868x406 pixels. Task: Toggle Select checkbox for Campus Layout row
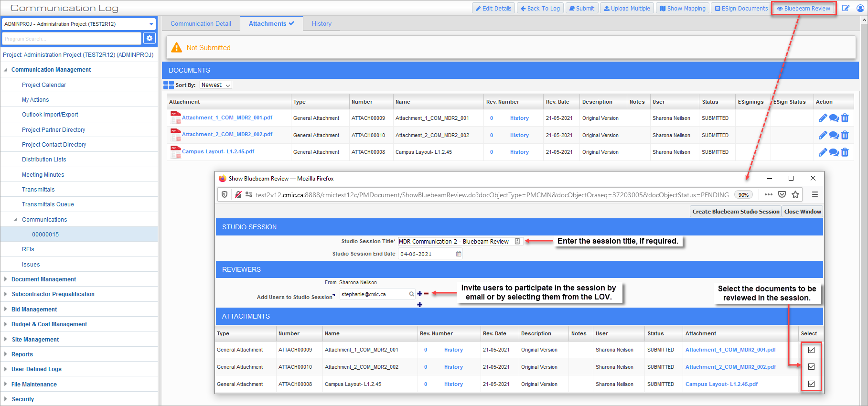(x=811, y=384)
